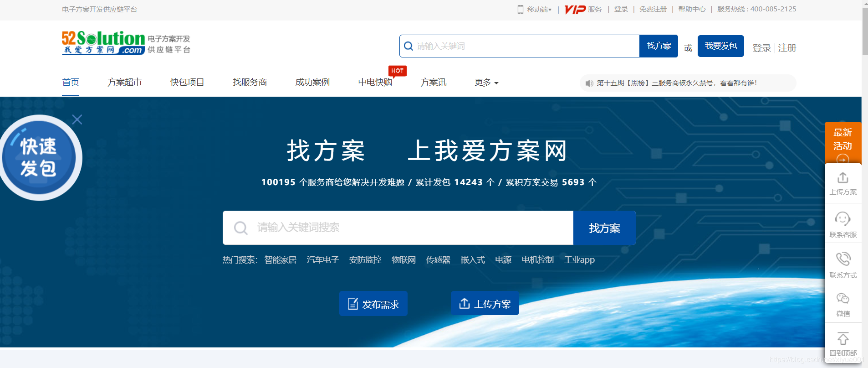The height and width of the screenshot is (368, 868).
Task: Click the 联系方式 phone icon
Action: pyautogui.click(x=842, y=259)
